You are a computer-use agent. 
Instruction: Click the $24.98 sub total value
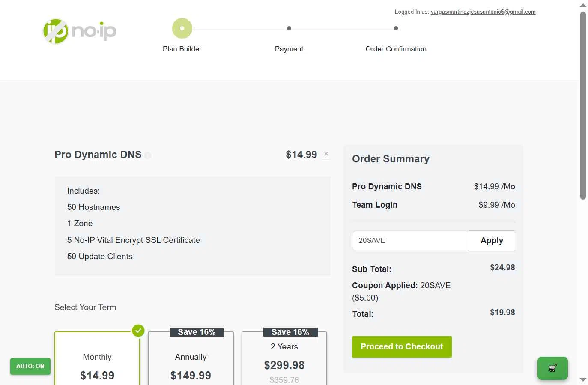[502, 267]
